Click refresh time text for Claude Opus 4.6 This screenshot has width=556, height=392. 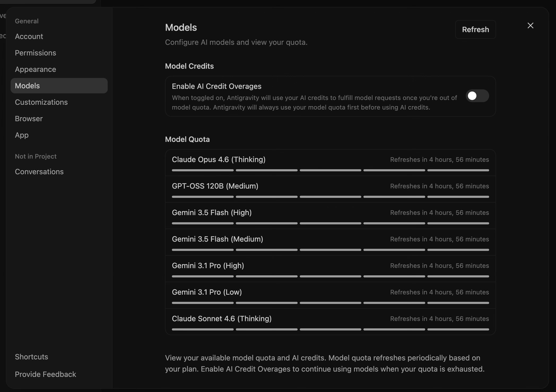(x=439, y=159)
